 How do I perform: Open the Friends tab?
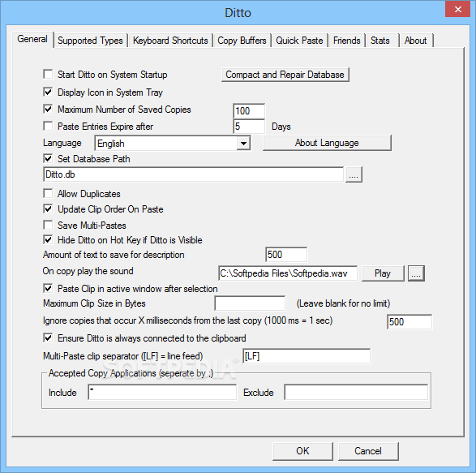pos(347,41)
